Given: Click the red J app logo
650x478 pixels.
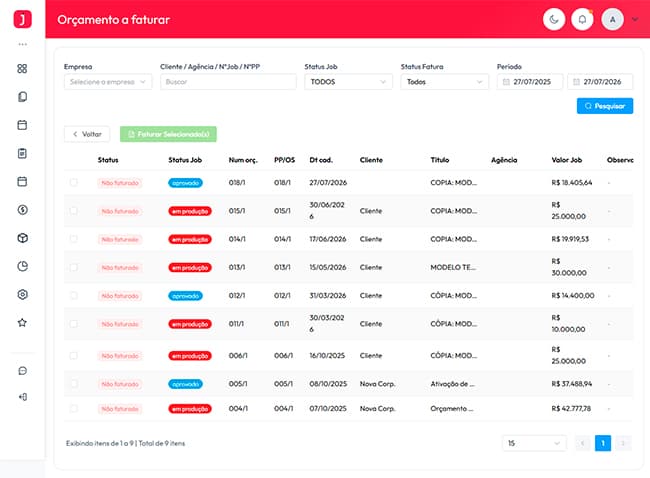Looking at the screenshot, I should coord(22,19).
